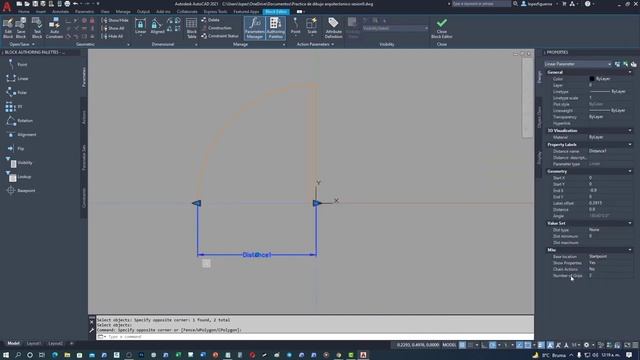Image resolution: width=640 pixels, height=360 pixels.
Task: Click Delete constraints button
Action: (x=211, y=20)
